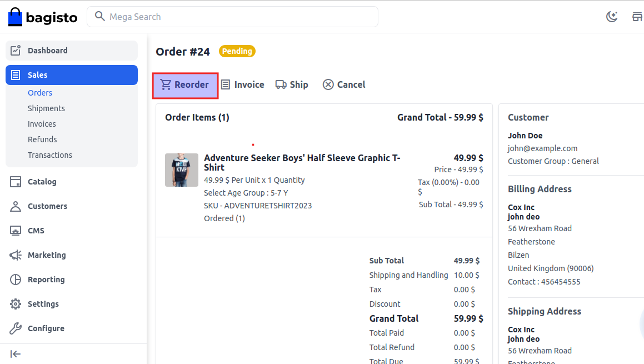
Task: View Transactions page
Action: pos(50,155)
